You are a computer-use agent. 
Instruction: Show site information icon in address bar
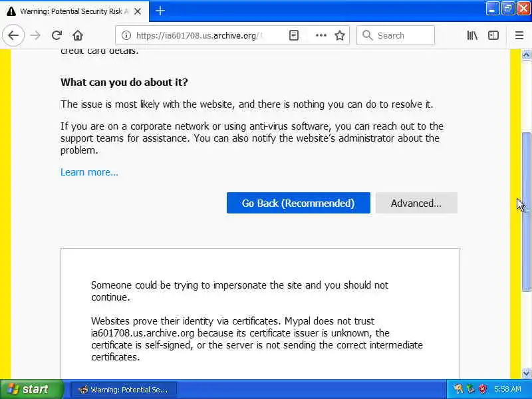point(126,35)
